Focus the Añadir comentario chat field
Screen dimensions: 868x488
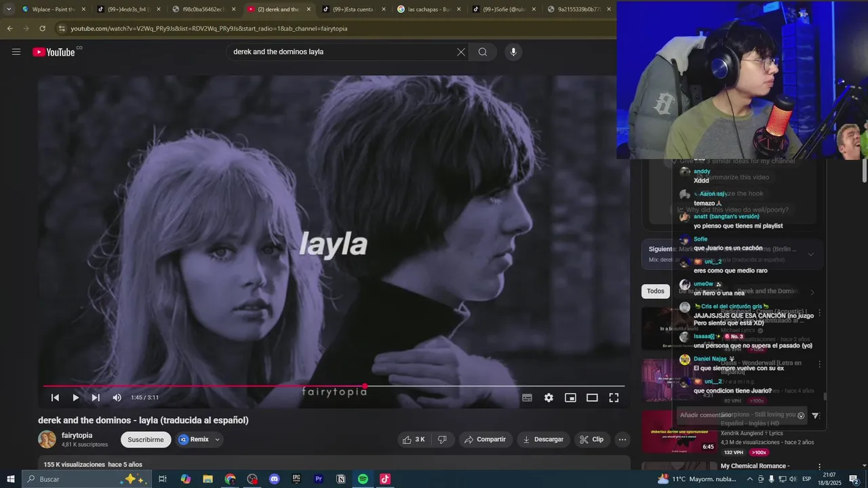pyautogui.click(x=736, y=415)
